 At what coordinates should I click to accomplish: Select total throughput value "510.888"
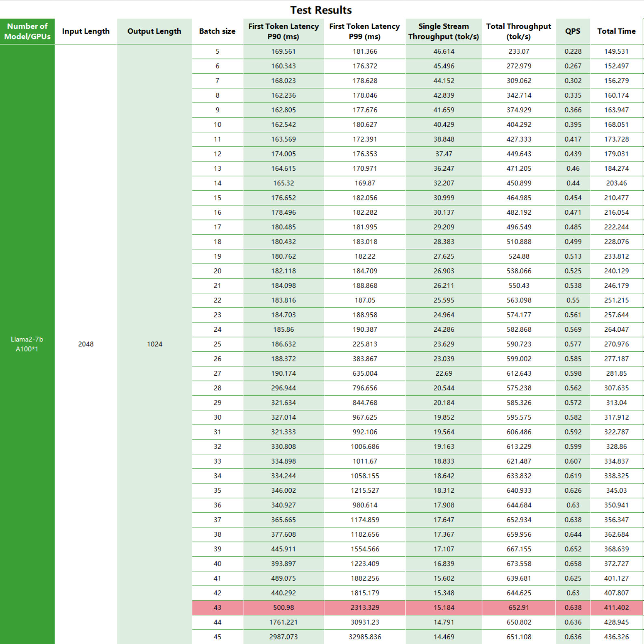pyautogui.click(x=519, y=242)
